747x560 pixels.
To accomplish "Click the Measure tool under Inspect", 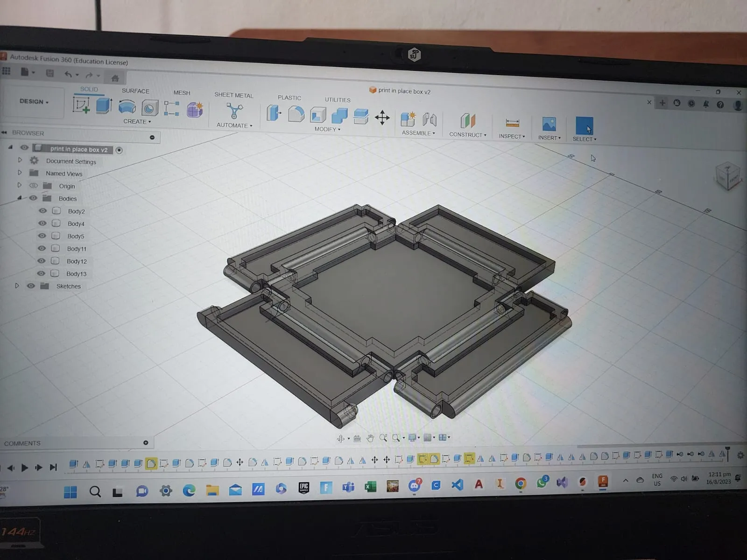I will [x=512, y=123].
